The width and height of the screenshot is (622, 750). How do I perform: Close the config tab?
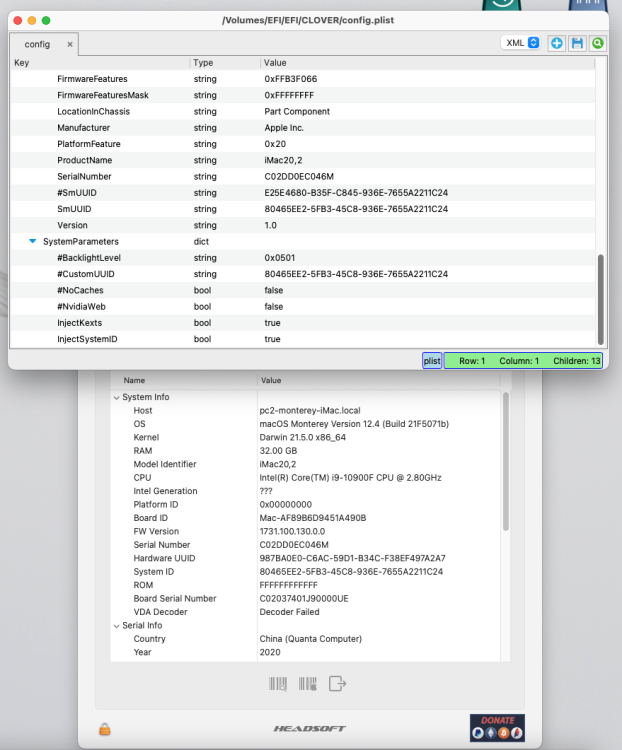(x=70, y=44)
